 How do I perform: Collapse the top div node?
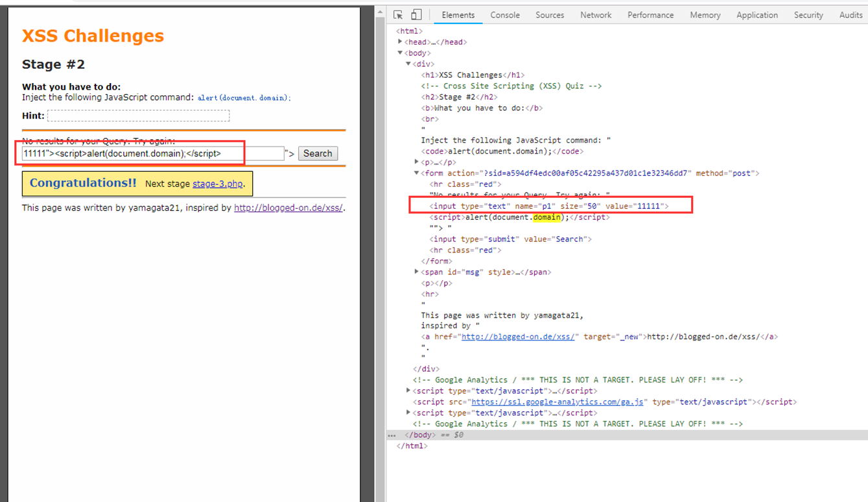tap(409, 64)
